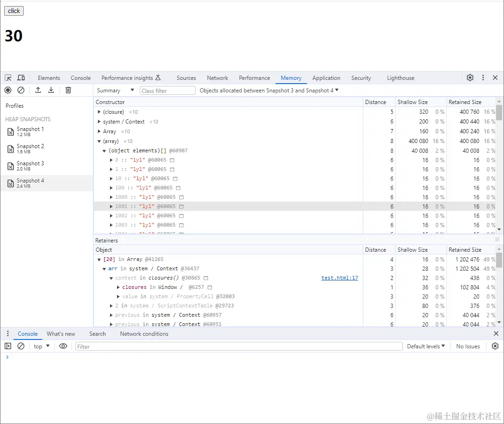Close the DevTools panel

pos(495,78)
